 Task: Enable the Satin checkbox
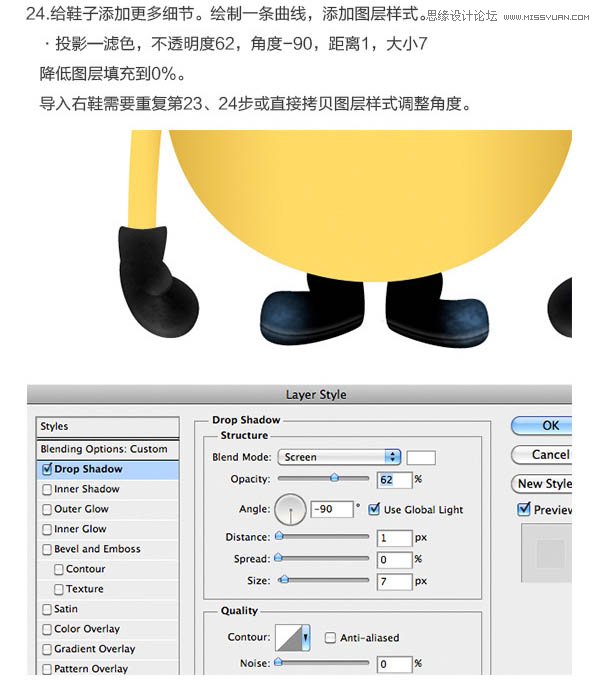pos(47,609)
